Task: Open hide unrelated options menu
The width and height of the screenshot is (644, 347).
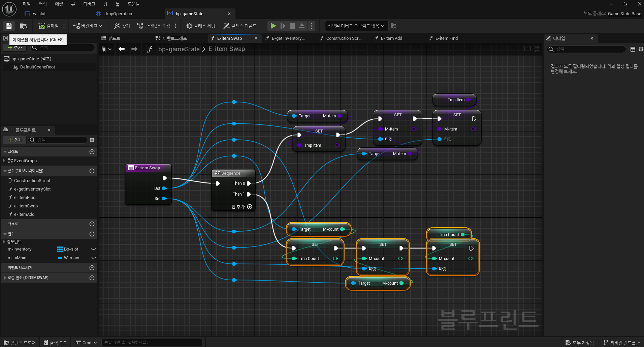Action: [175, 26]
